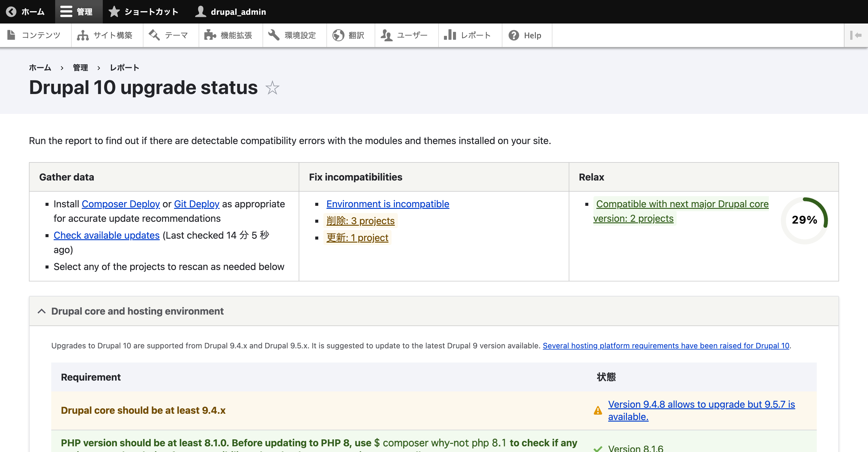Click 更新: 1 project link
This screenshot has height=452, width=868.
357,237
